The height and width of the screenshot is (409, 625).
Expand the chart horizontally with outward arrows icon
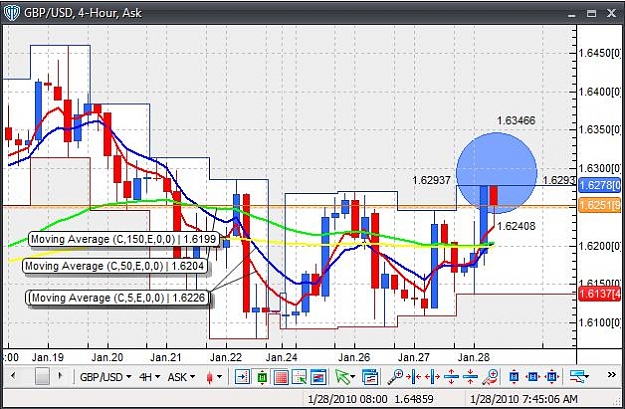click(432, 376)
